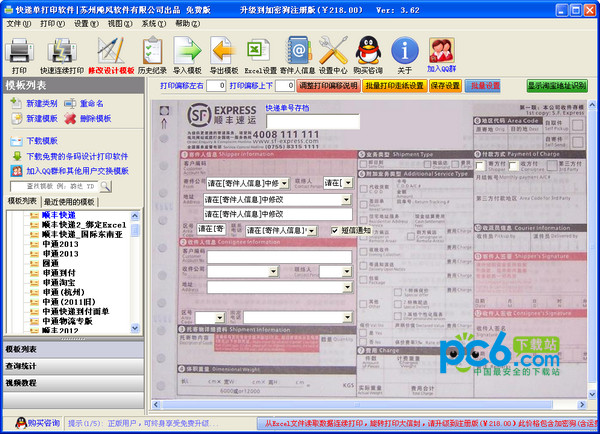Open Excel设置 icon
This screenshot has height=434, width=600.
pyautogui.click(x=259, y=51)
